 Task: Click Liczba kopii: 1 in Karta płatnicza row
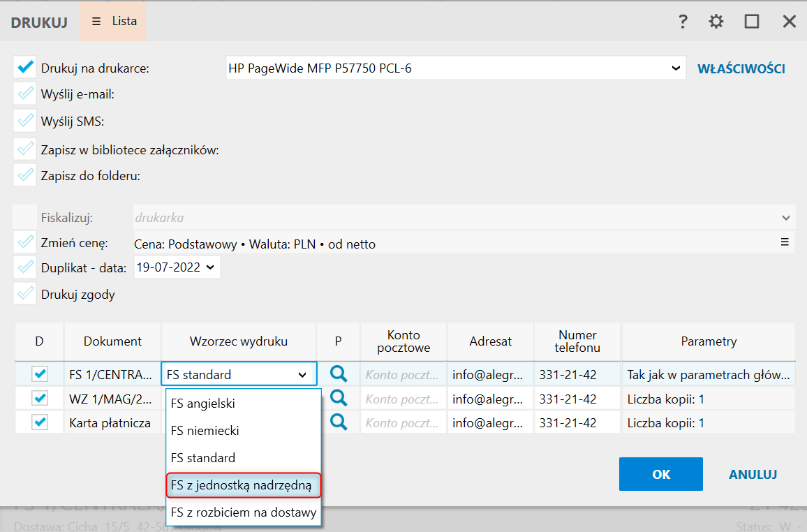click(x=708, y=423)
